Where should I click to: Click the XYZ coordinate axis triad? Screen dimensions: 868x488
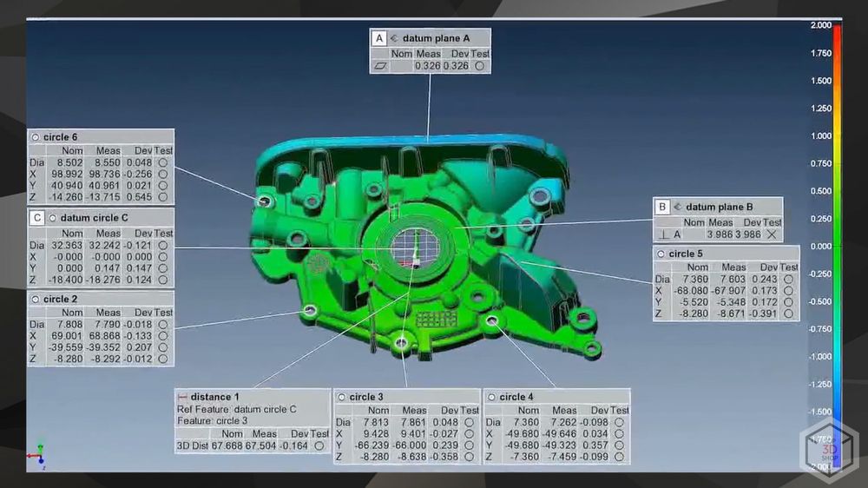pos(37,456)
